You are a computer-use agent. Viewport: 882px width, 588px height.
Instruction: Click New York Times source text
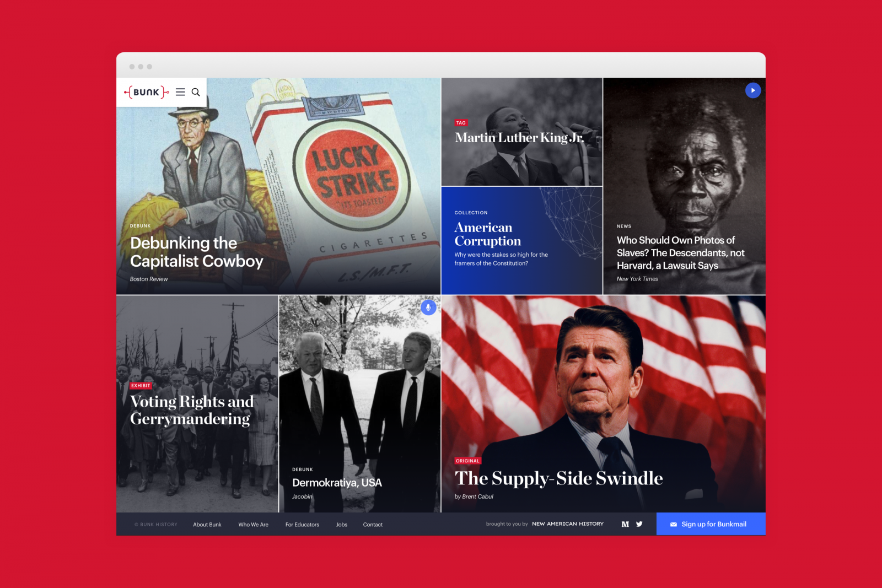click(637, 279)
